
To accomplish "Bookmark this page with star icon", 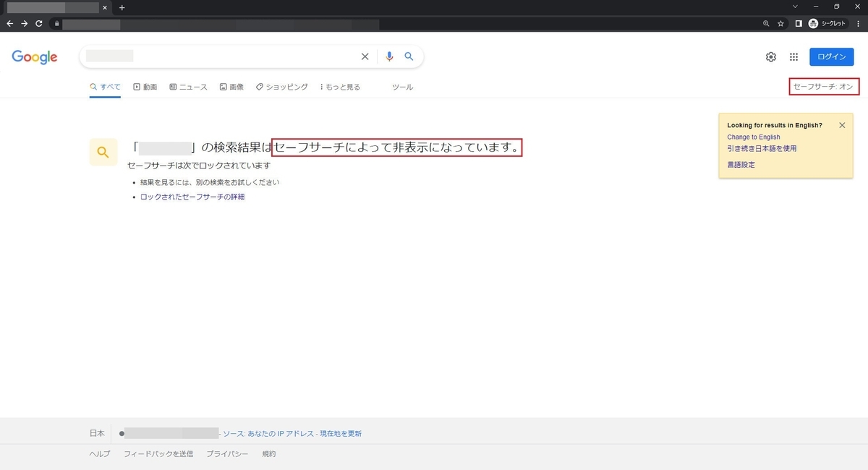I will point(780,23).
